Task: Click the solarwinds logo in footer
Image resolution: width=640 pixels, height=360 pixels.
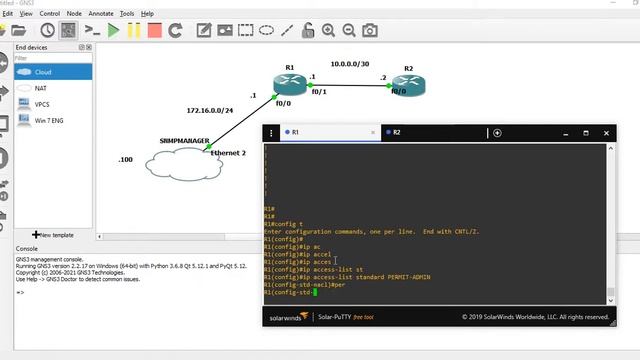Action: [x=289, y=317]
